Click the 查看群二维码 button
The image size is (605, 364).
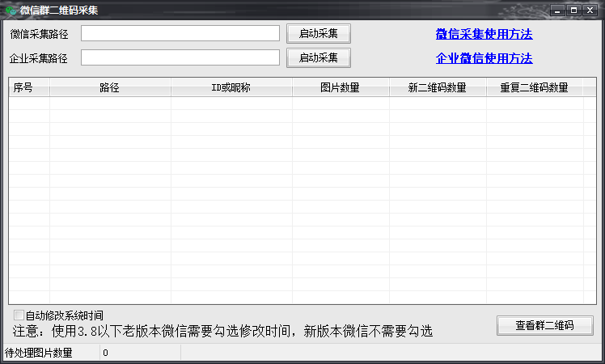coord(544,325)
